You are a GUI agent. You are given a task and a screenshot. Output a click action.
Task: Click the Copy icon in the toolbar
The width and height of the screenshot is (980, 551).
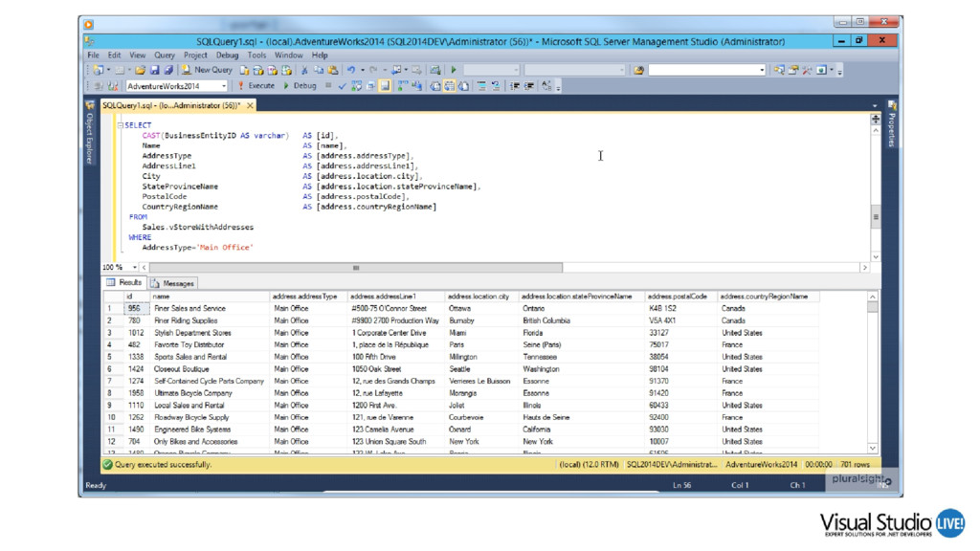tap(319, 70)
